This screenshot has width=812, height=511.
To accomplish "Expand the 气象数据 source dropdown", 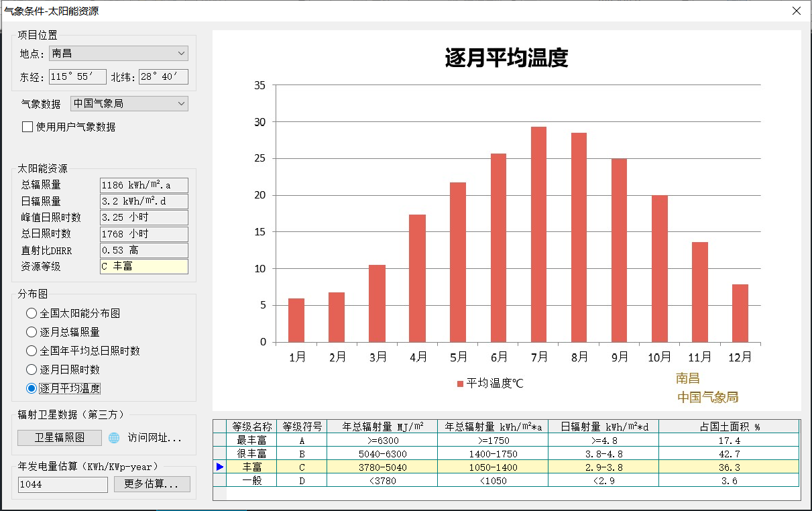I will coord(129,104).
